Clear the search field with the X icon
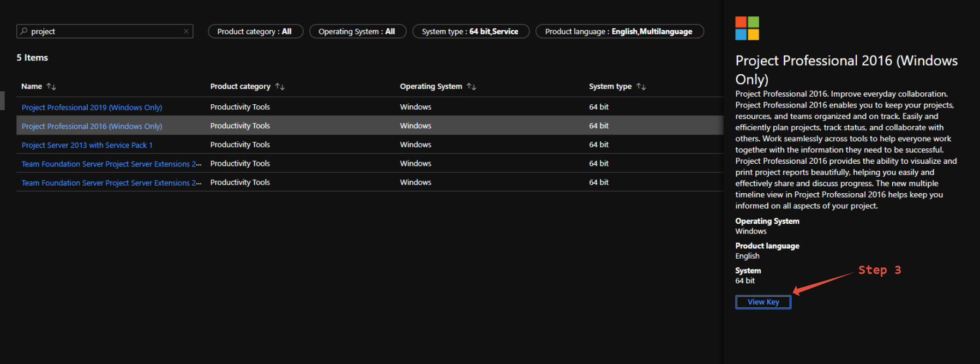The image size is (980, 364). click(x=186, y=31)
